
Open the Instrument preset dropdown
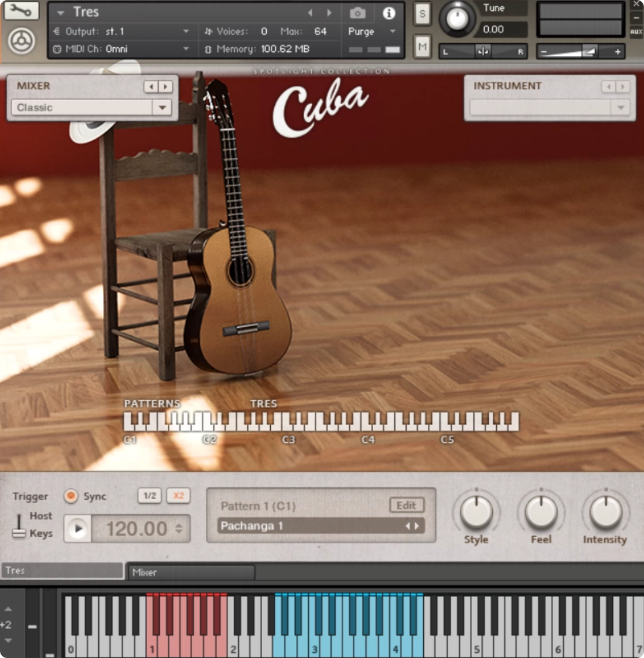(x=620, y=108)
